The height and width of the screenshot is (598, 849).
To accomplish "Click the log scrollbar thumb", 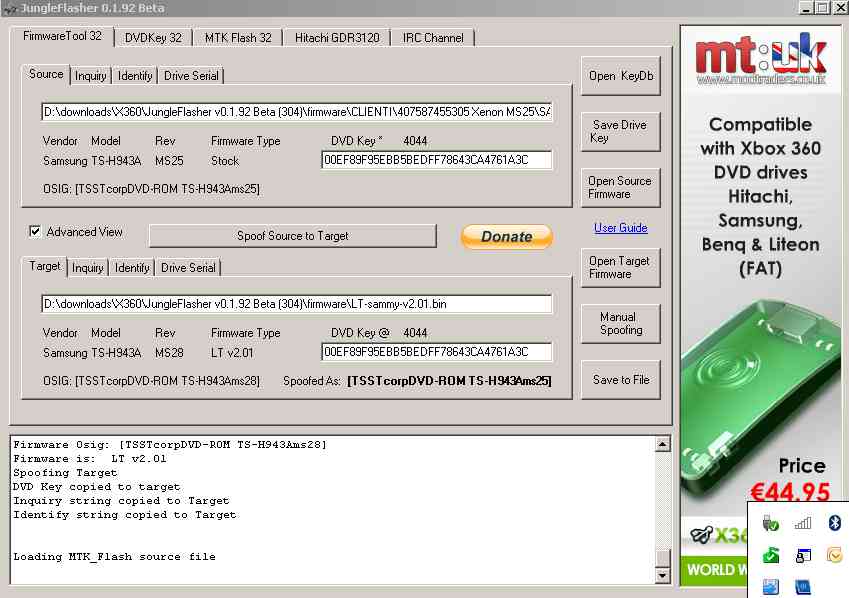I will coord(662,558).
